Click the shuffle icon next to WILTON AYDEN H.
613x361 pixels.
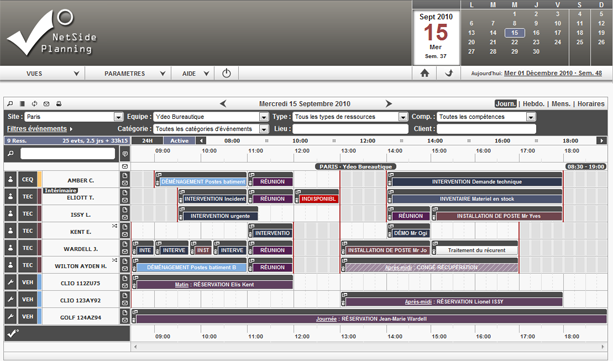point(115,260)
